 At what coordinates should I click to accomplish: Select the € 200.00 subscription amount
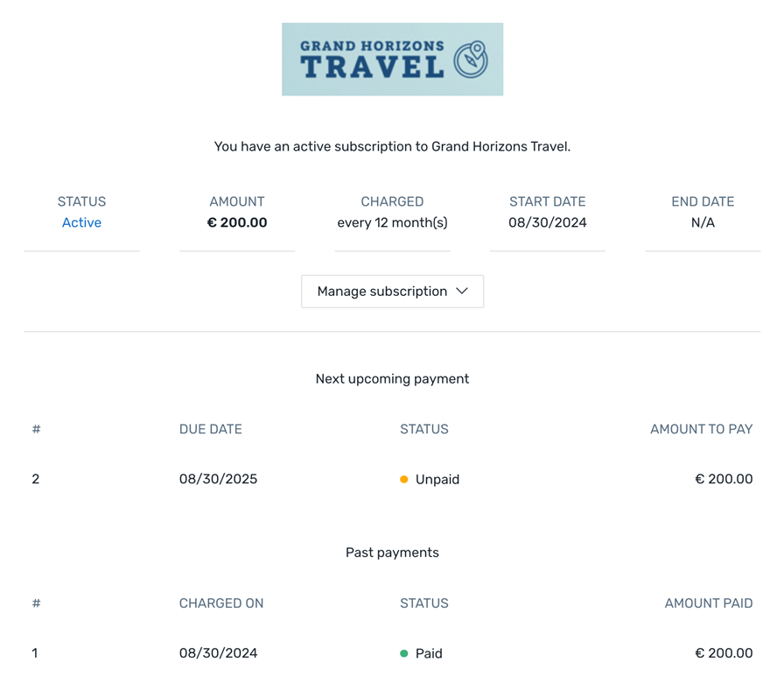coord(237,222)
